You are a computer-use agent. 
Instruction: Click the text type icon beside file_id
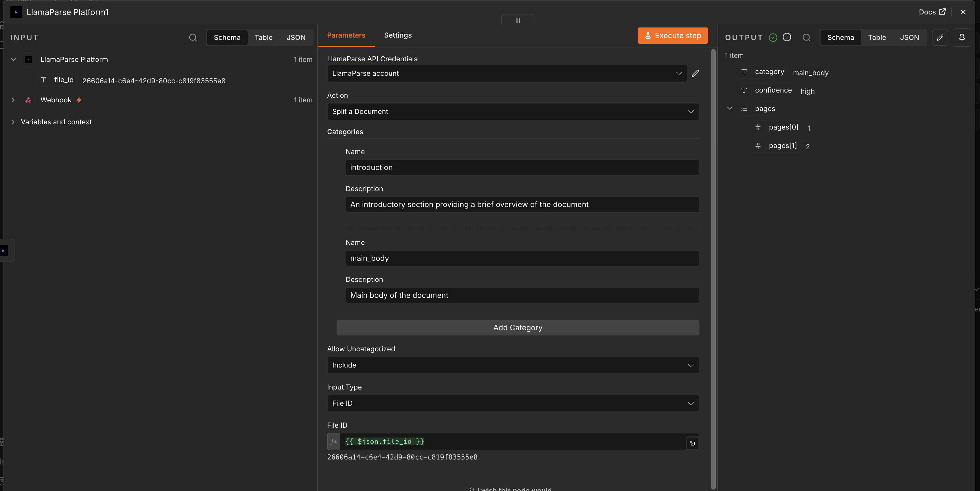coord(43,80)
